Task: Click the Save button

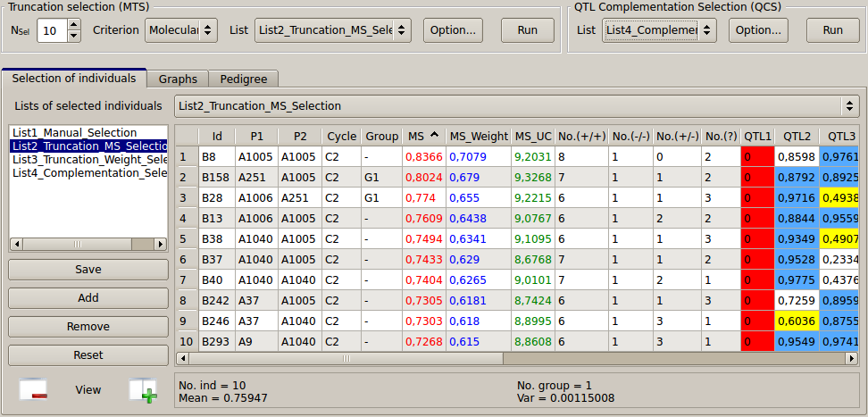Action: click(x=88, y=270)
